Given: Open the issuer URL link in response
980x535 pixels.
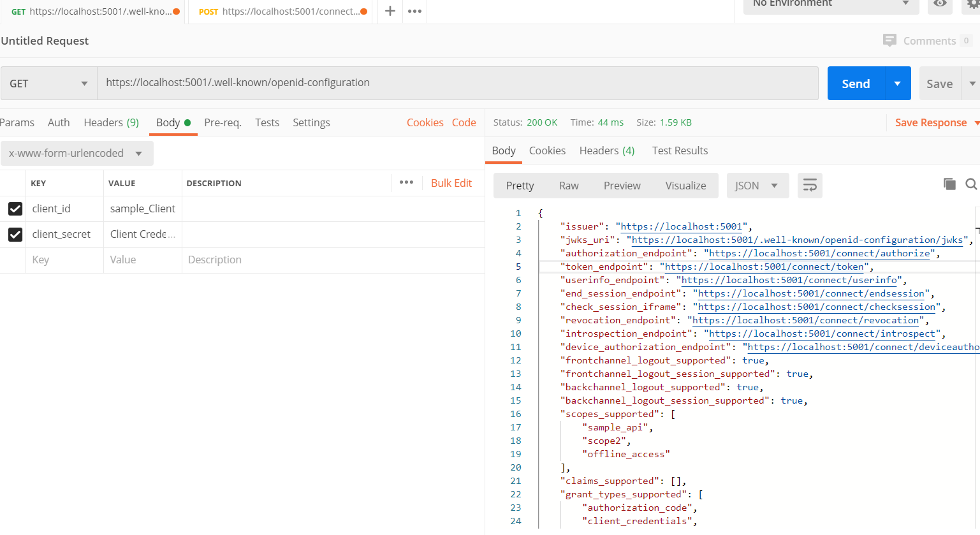Looking at the screenshot, I should tap(682, 226).
